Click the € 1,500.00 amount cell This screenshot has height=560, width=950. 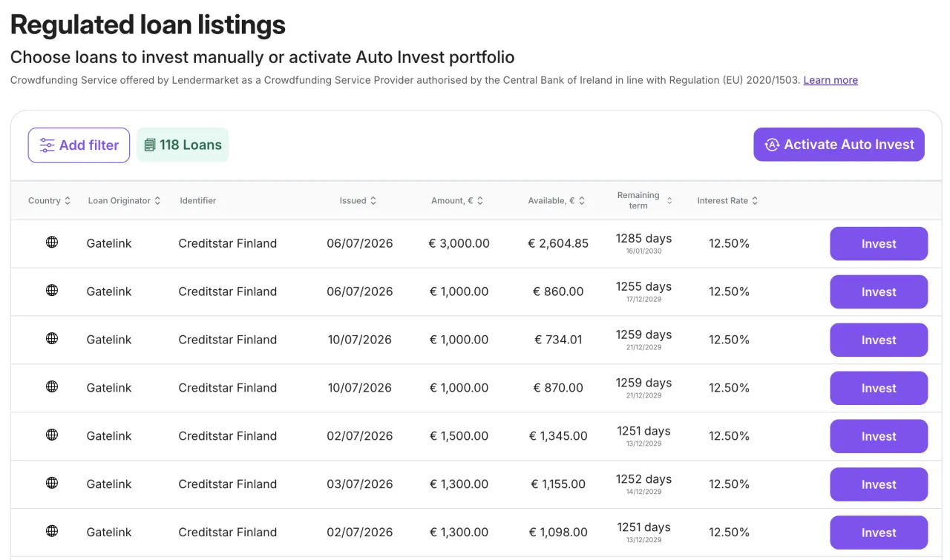click(x=459, y=436)
